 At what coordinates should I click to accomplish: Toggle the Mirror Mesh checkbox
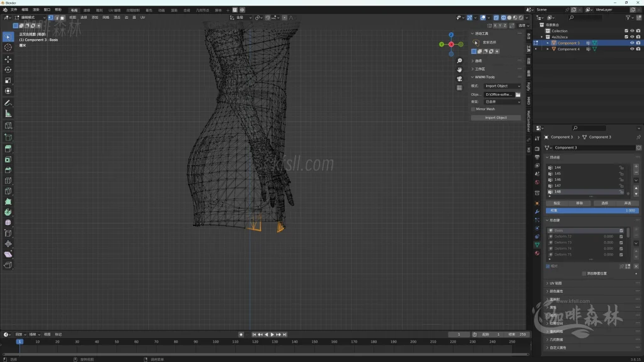473,109
